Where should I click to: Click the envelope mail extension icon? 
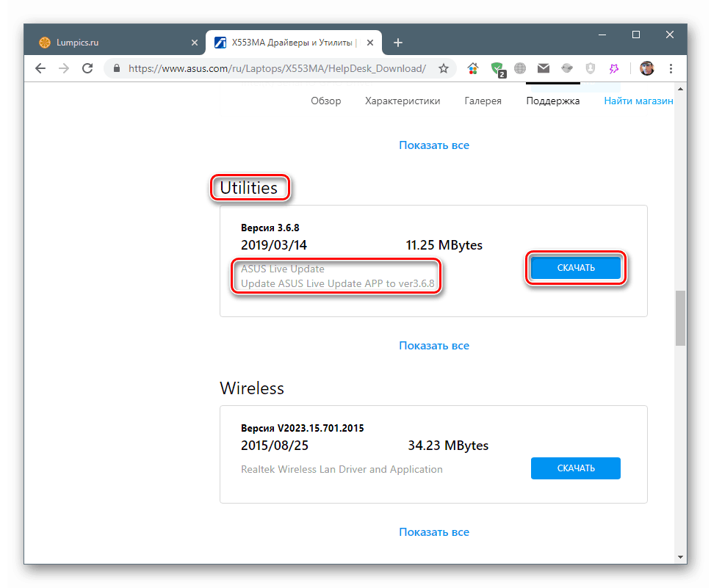pyautogui.click(x=544, y=68)
